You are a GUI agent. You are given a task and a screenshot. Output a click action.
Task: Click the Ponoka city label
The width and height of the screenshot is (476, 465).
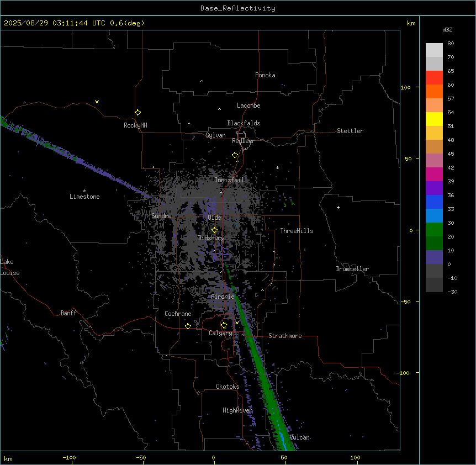click(265, 75)
